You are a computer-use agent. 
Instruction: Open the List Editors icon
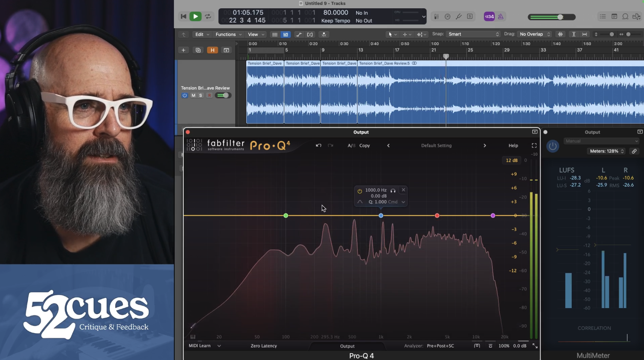[x=603, y=17]
